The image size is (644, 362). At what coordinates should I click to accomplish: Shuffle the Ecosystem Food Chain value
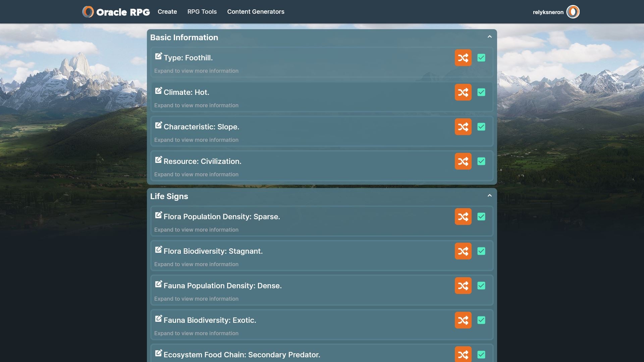[x=463, y=354]
